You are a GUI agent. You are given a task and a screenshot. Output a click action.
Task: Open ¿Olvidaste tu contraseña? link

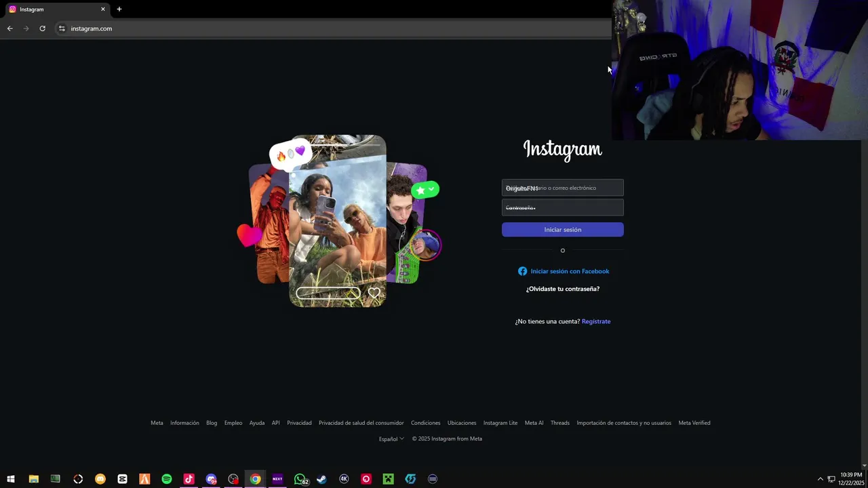563,289
